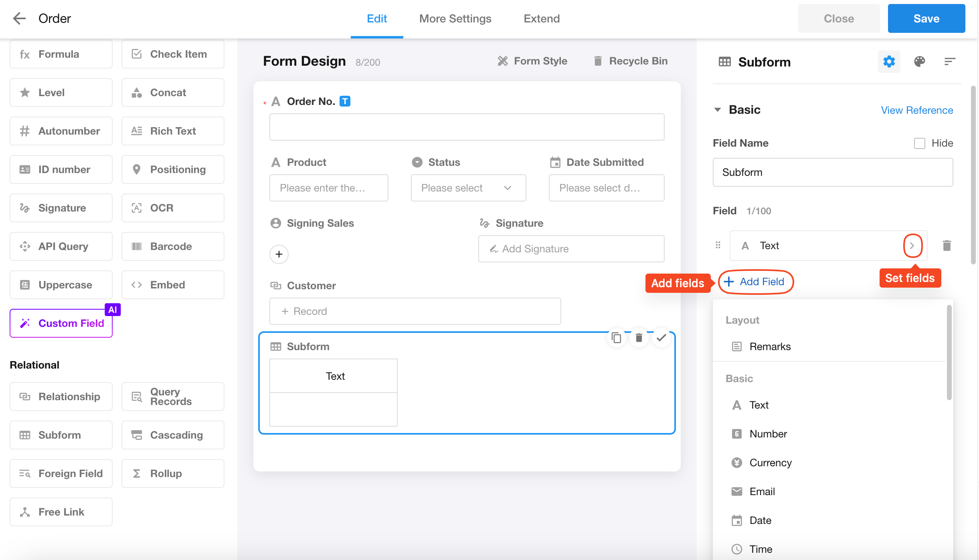This screenshot has height=560, width=979.
Task: Add the Uppercase widget
Action: [61, 285]
